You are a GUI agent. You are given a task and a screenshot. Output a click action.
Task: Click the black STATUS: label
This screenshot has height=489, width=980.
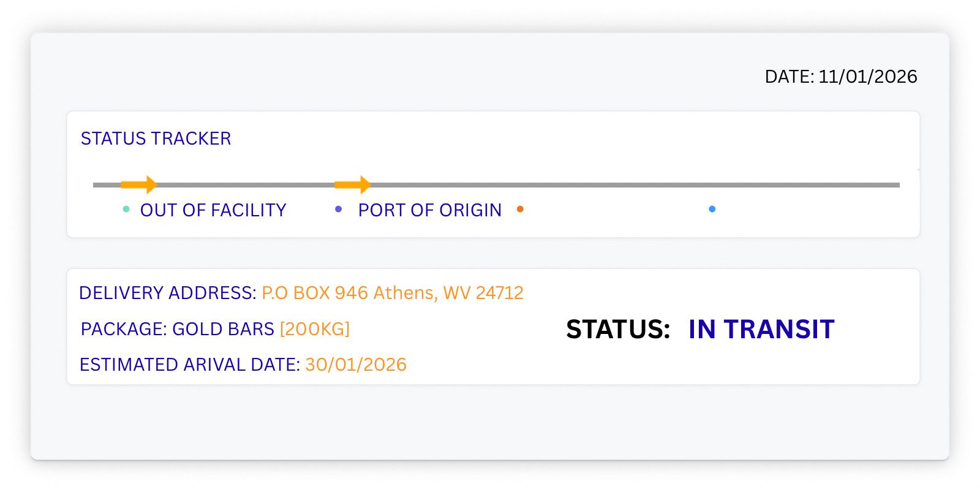click(617, 330)
